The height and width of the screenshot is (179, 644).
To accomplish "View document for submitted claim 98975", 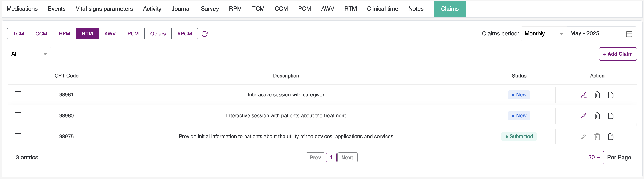I will coord(611,137).
